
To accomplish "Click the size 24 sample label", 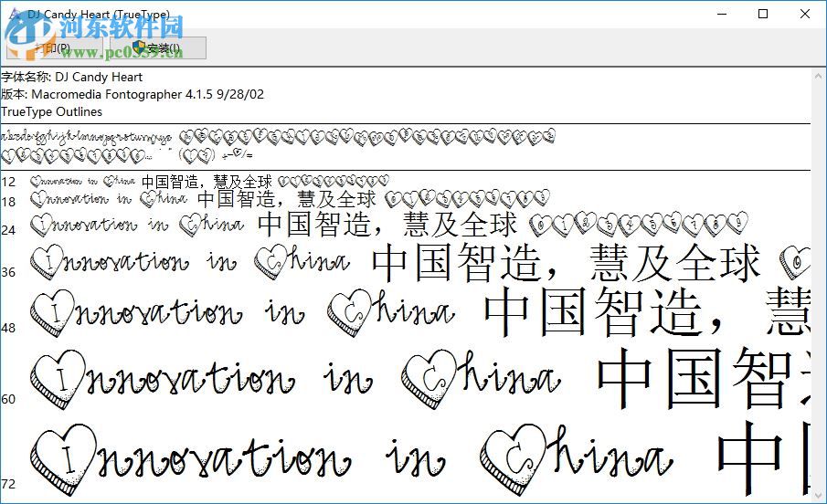I will click(x=8, y=230).
